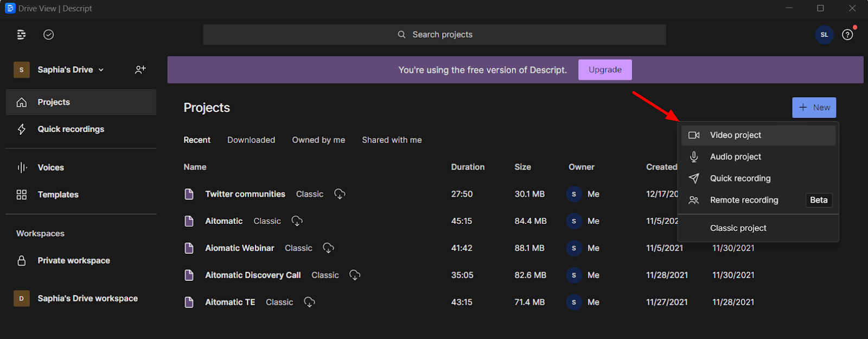Click the D badge of Saphia's Drive workspace
This screenshot has width=868, height=339.
point(22,298)
